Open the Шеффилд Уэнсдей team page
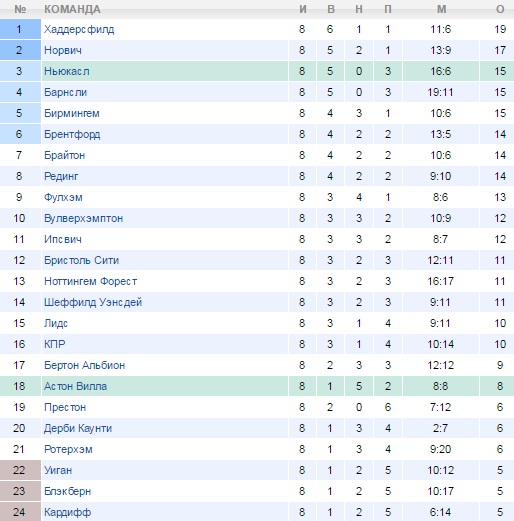Image resolution: width=514 pixels, height=521 pixels. coord(93,302)
